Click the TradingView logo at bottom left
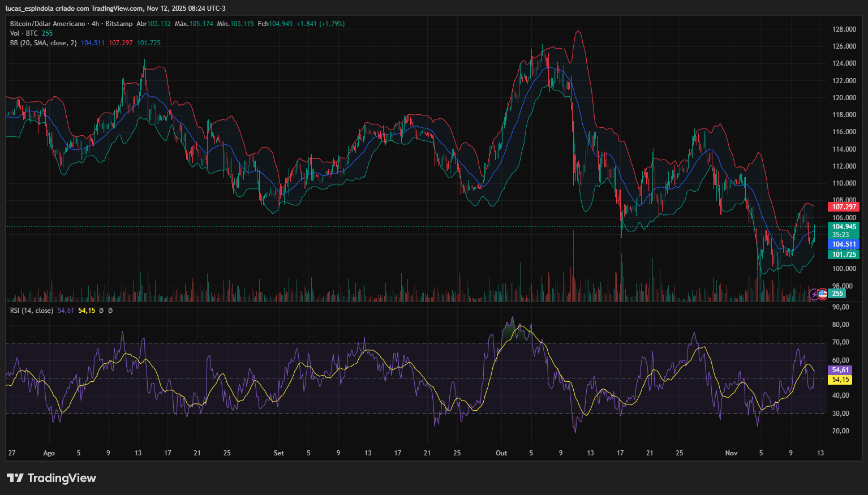Screen dimensions: 868x495 51,478
